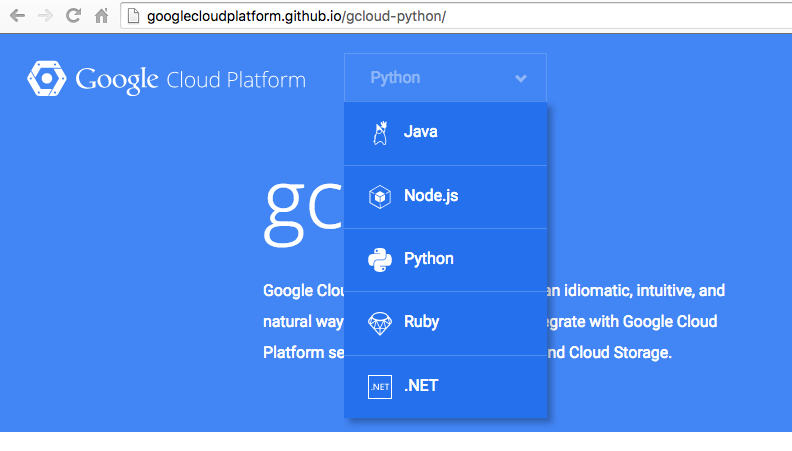Select Ruby in the dropdown list
Image resolution: width=792 pixels, height=451 pixels.
tap(446, 324)
